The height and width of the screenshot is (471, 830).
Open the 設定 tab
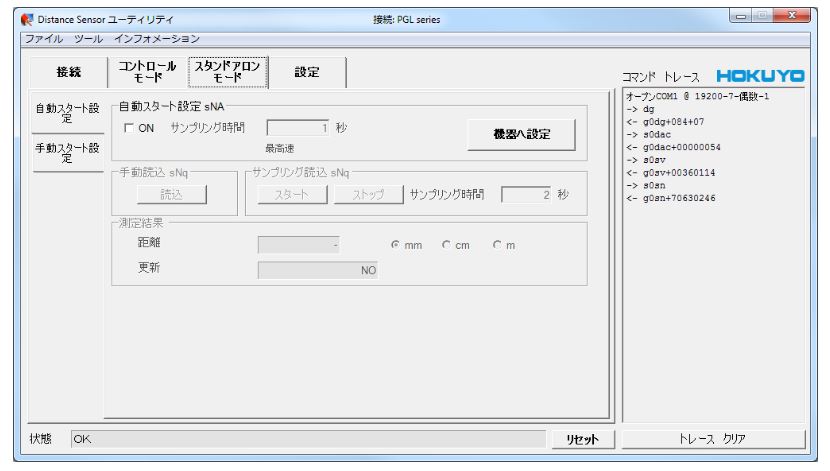(x=309, y=71)
